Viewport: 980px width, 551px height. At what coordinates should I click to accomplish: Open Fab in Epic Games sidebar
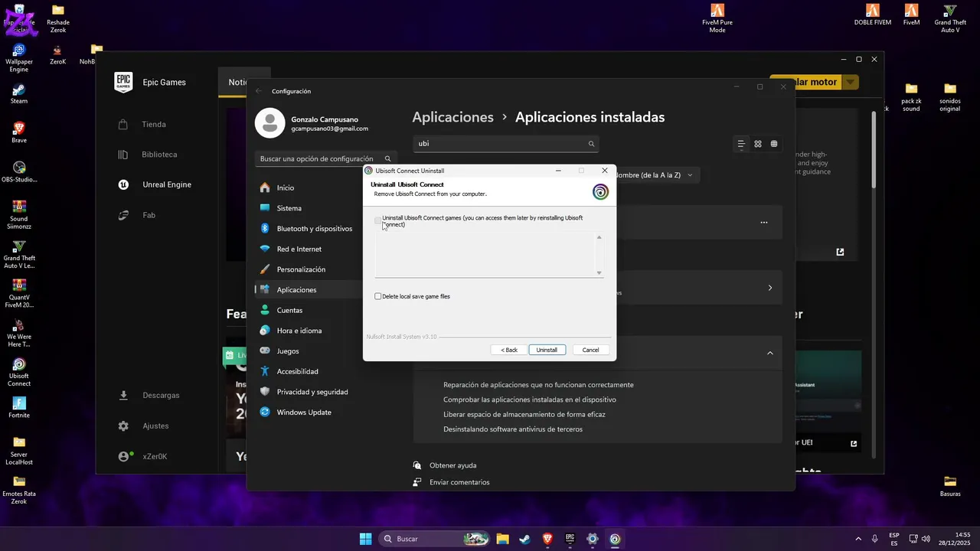pos(149,215)
